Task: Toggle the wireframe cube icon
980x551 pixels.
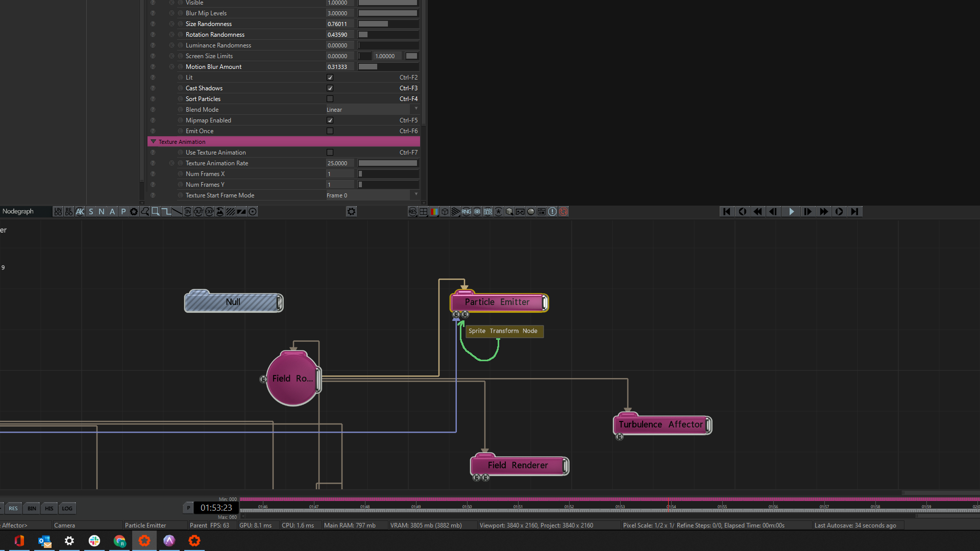Action: point(445,212)
